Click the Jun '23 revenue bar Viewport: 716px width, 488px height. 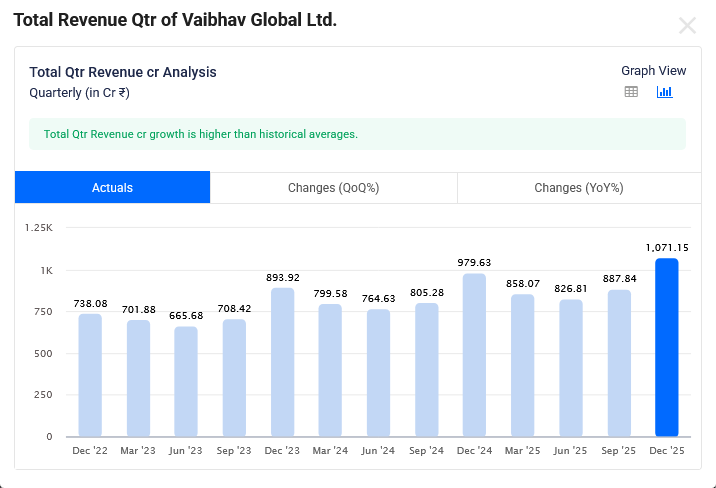pyautogui.click(x=186, y=382)
